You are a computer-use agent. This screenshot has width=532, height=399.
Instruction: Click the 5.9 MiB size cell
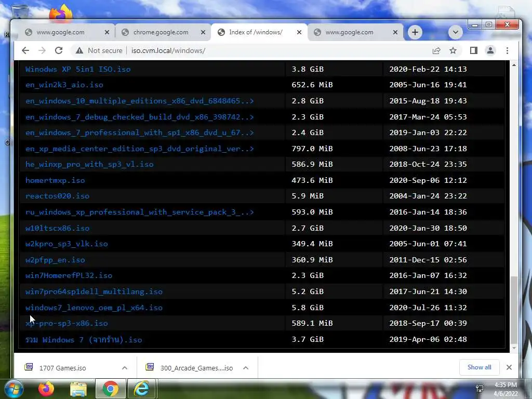coord(308,196)
